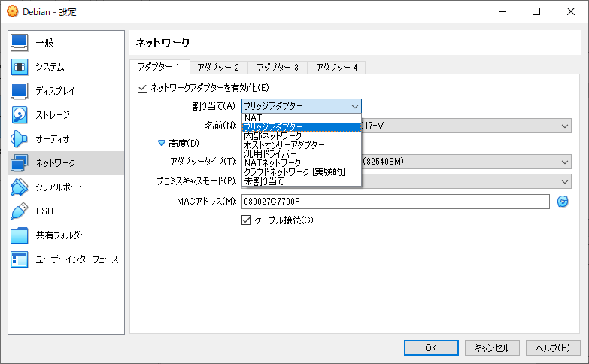Select the ネットワーク icon in sidebar

tap(19, 163)
